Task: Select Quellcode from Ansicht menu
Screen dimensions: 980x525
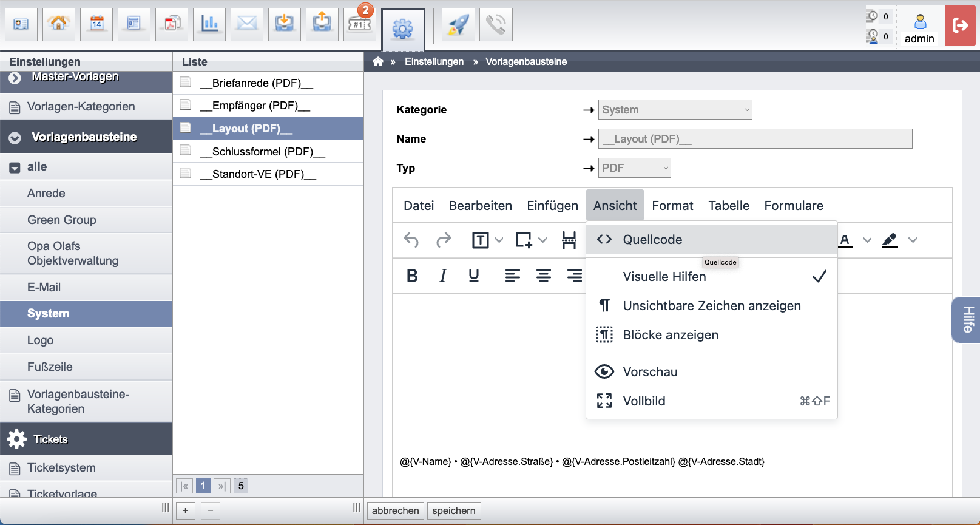Action: pos(712,240)
